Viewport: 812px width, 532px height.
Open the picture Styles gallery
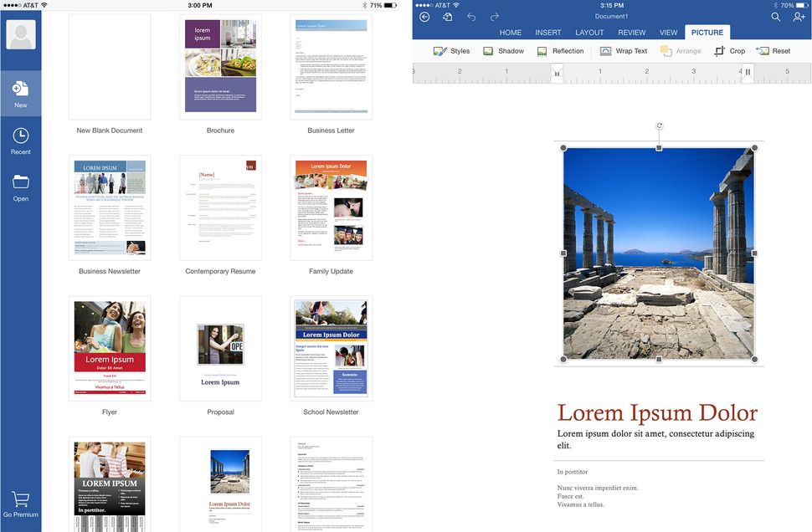click(x=451, y=50)
